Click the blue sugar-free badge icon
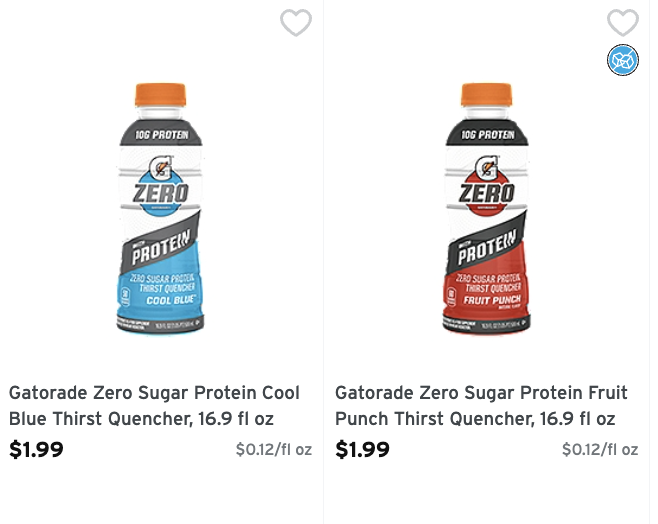658x524 pixels. click(x=622, y=60)
